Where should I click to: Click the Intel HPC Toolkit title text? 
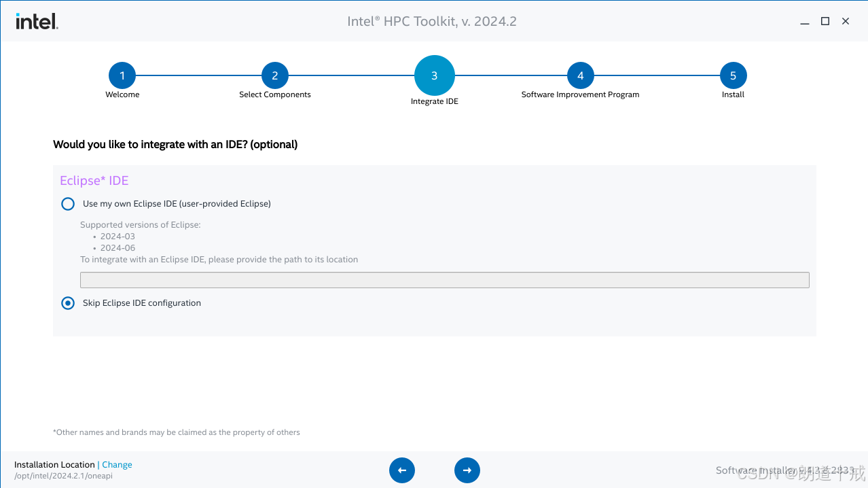click(x=432, y=22)
